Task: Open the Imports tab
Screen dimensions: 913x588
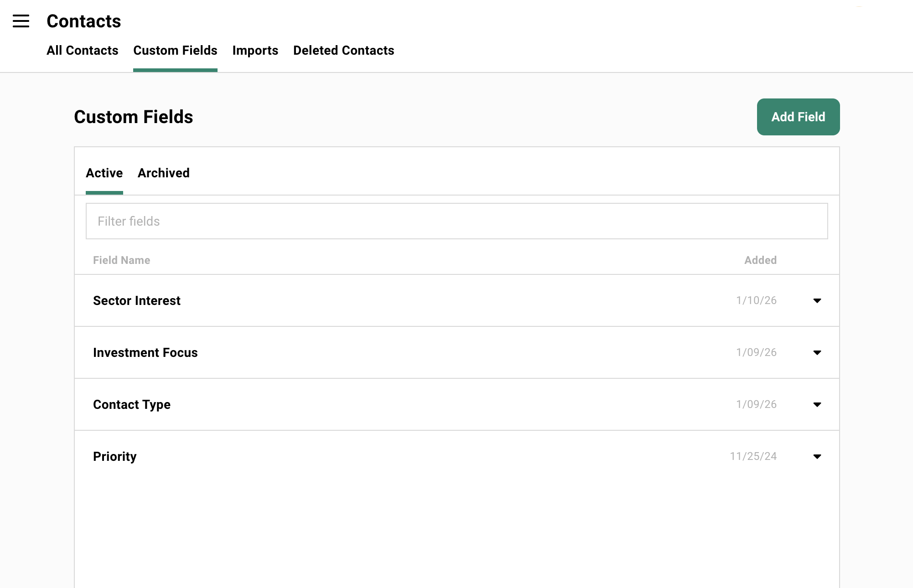Action: [255, 51]
